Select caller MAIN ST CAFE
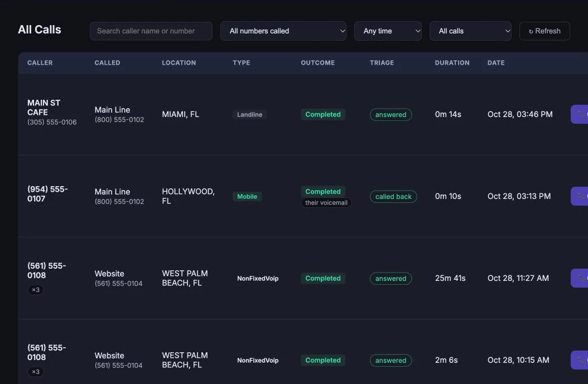 point(44,108)
